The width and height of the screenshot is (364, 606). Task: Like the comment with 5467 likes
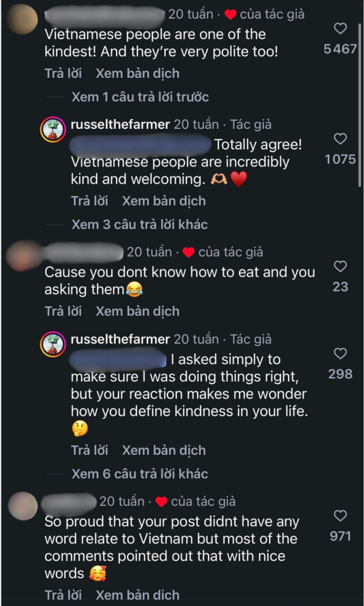(x=340, y=29)
